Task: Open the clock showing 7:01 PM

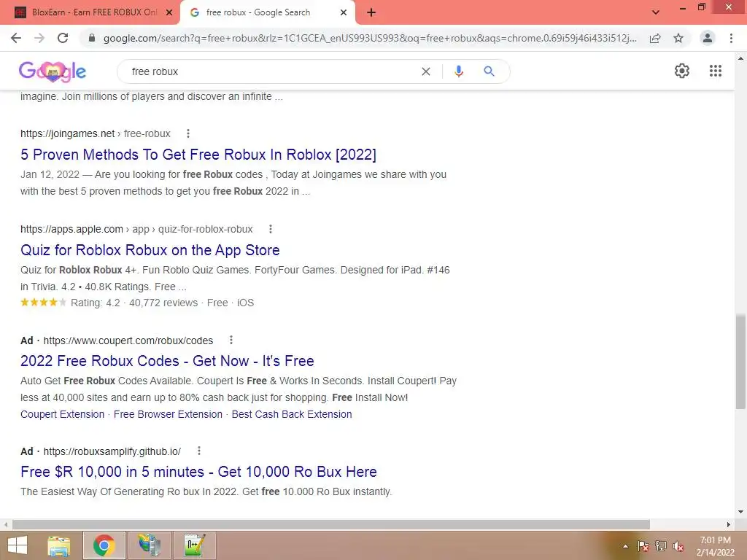Action: (715, 546)
